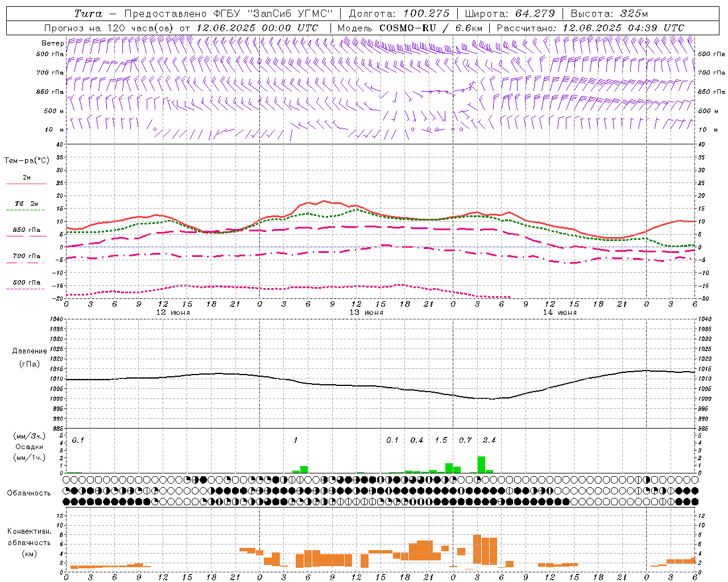The height and width of the screenshot is (582, 728).
Task: Click the "700 гПа" temperature legend entry
Action: click(27, 256)
